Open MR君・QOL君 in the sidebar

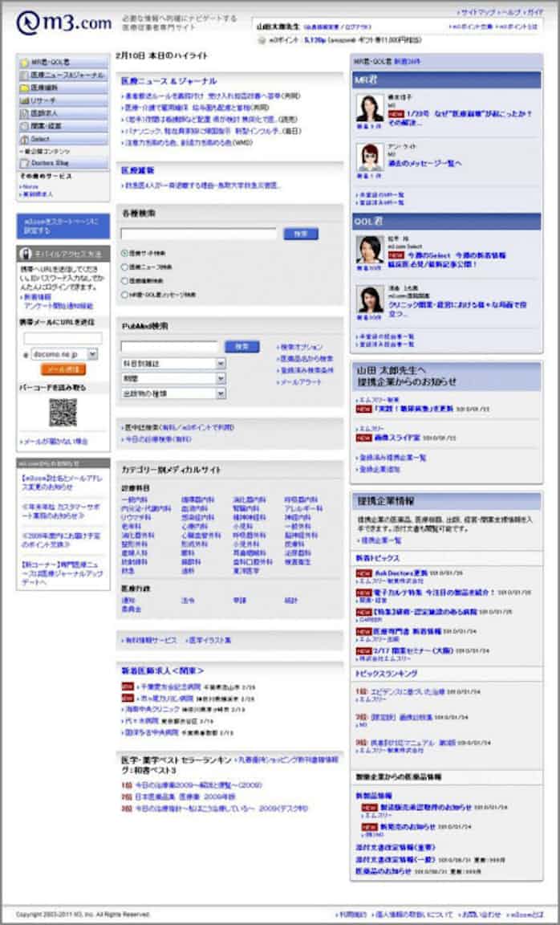click(x=62, y=62)
